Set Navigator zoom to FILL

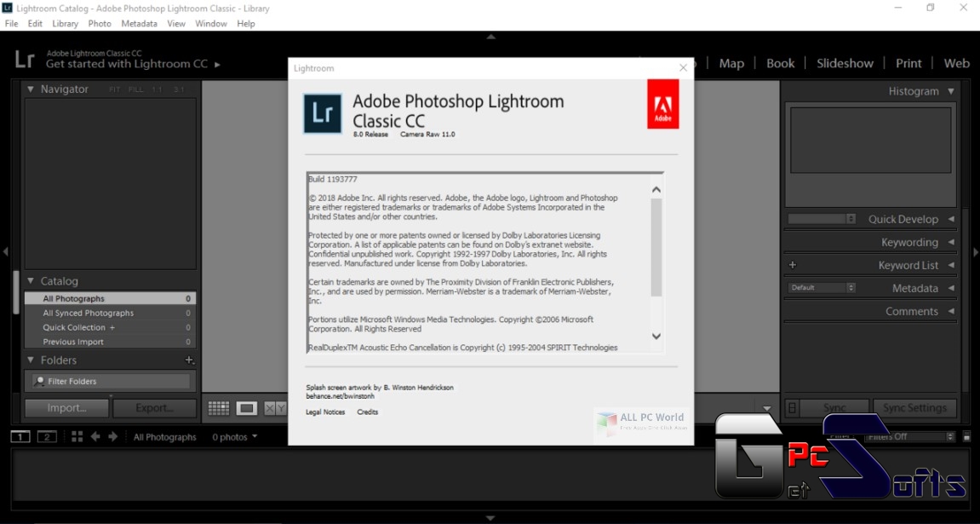[135, 89]
